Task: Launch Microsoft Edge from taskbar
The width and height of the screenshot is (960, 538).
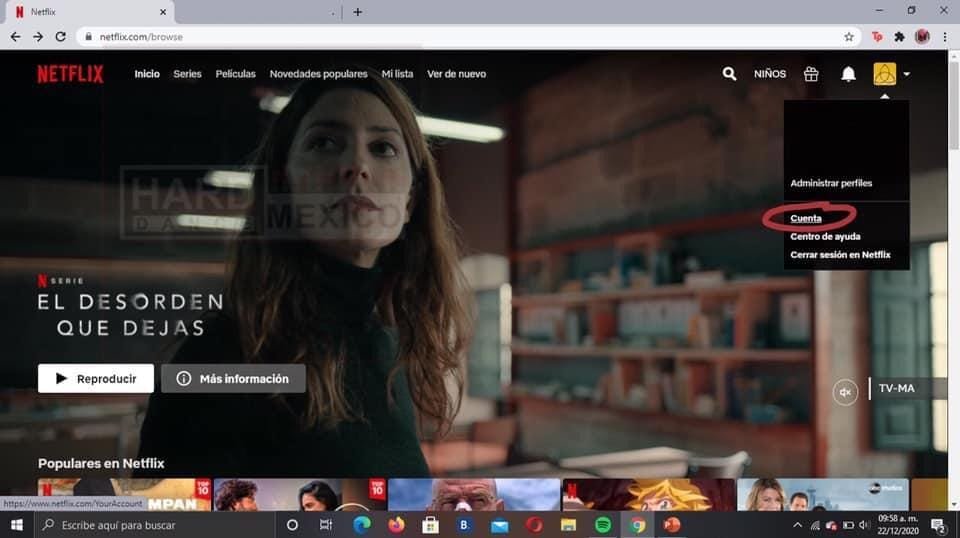Action: pos(362,525)
